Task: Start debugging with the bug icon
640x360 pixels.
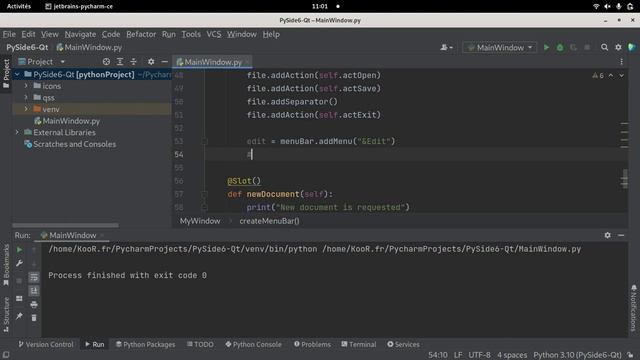Action: pyautogui.click(x=560, y=48)
